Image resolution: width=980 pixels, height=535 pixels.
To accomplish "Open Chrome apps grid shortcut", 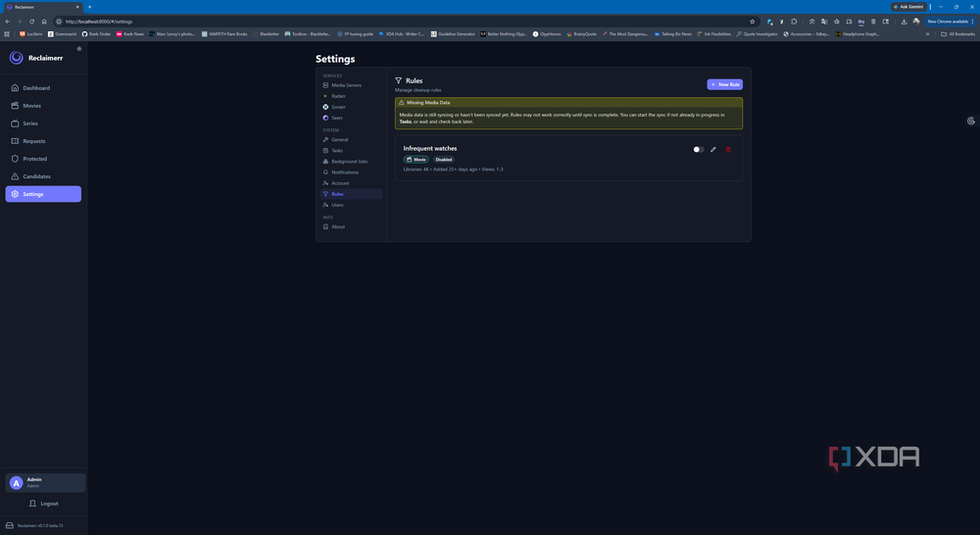I will coord(7,33).
